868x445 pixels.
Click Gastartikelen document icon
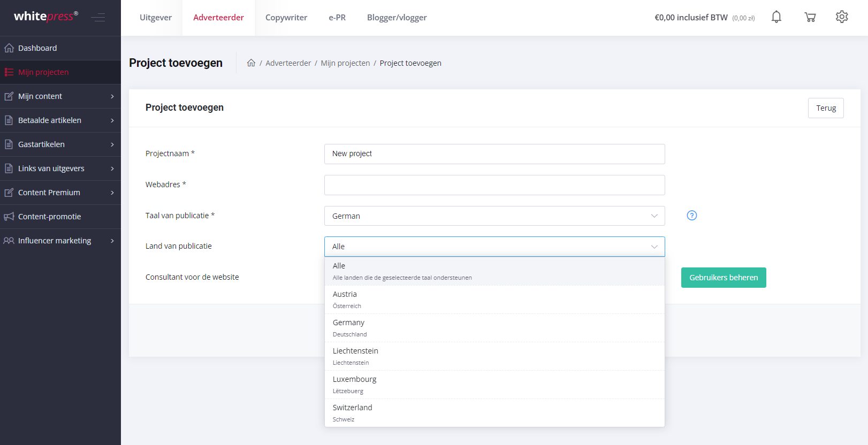pyautogui.click(x=9, y=144)
